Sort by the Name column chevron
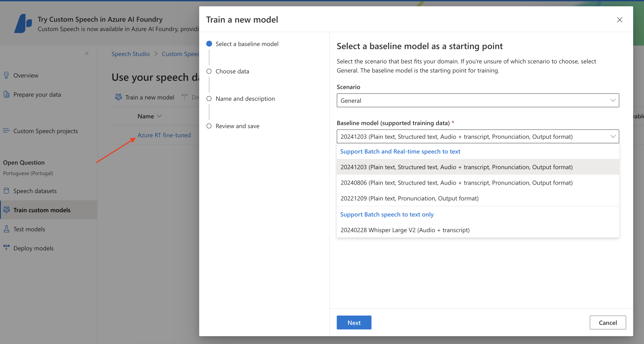644x344 pixels. [x=159, y=116]
